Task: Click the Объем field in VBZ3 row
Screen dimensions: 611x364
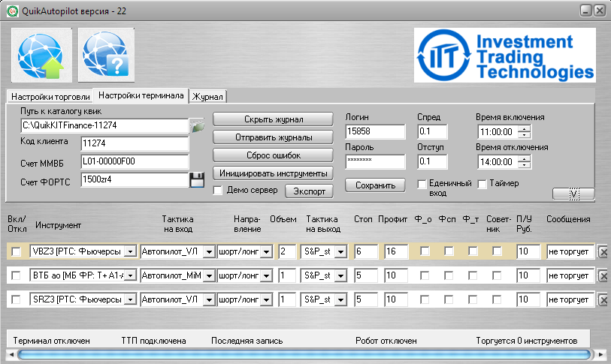Action: [x=287, y=251]
